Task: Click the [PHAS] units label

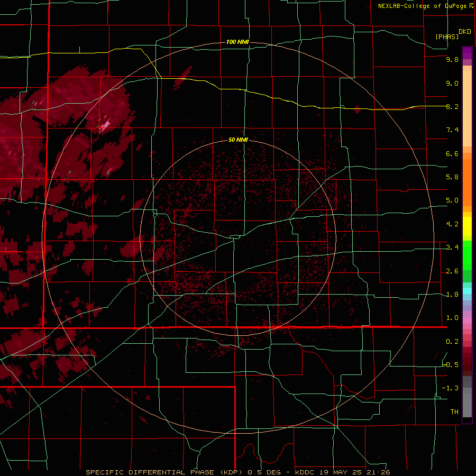Action: click(x=447, y=36)
